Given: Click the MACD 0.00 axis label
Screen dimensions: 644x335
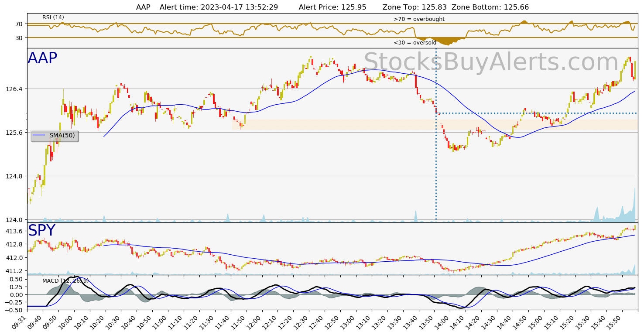Looking at the screenshot, I should (x=17, y=294).
